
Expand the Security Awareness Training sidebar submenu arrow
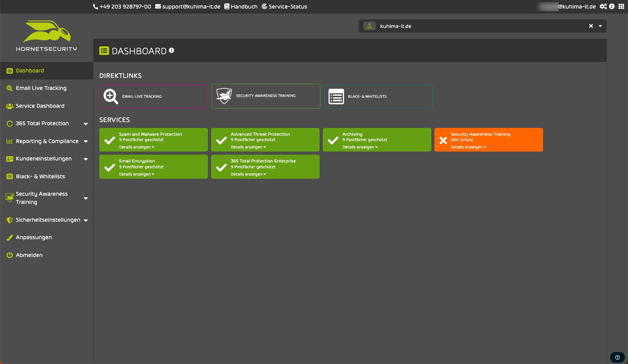point(86,198)
